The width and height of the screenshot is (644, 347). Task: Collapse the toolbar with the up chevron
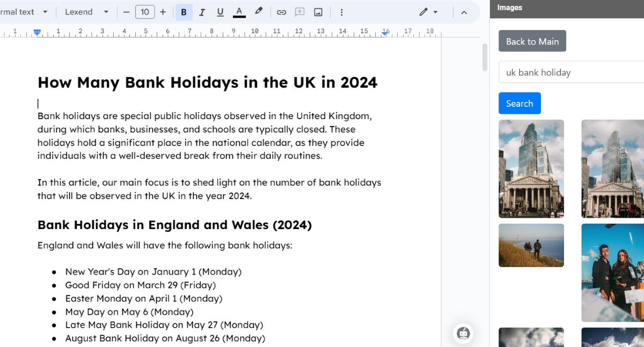point(464,12)
